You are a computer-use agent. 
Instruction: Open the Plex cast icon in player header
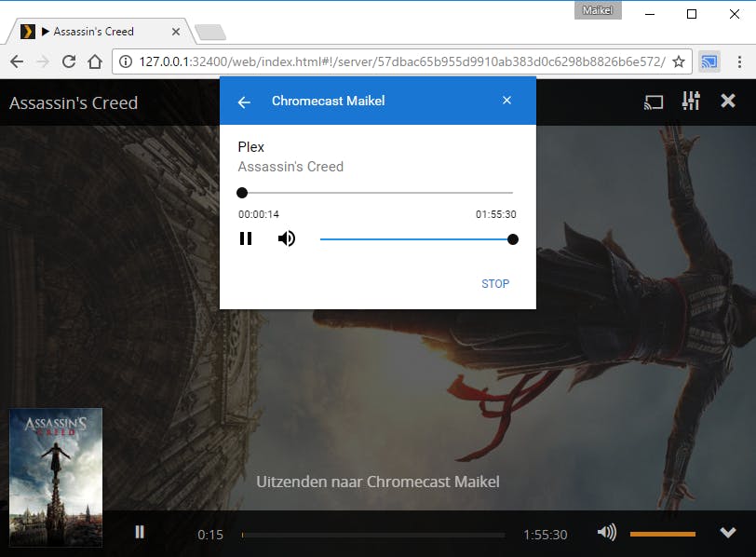coord(654,102)
